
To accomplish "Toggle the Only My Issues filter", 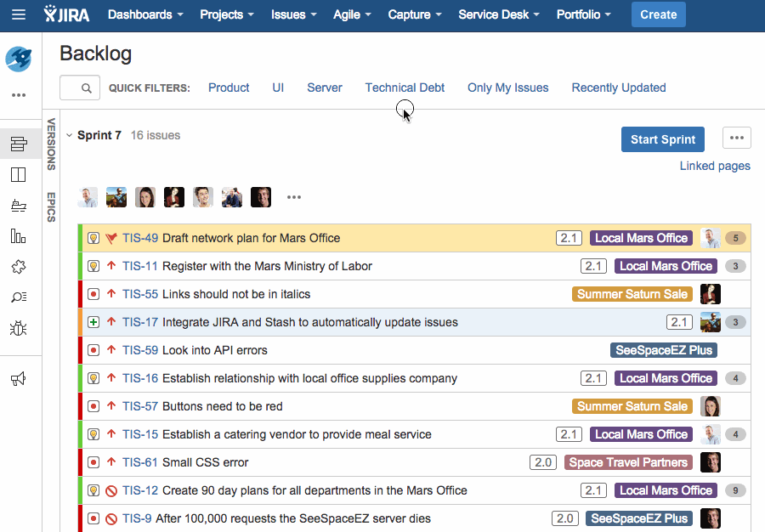I will 508,88.
